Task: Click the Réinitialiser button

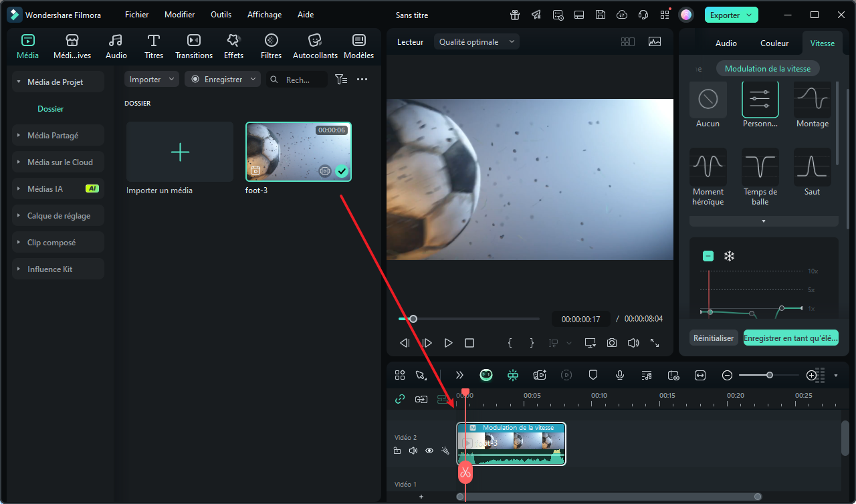Action: tap(714, 338)
